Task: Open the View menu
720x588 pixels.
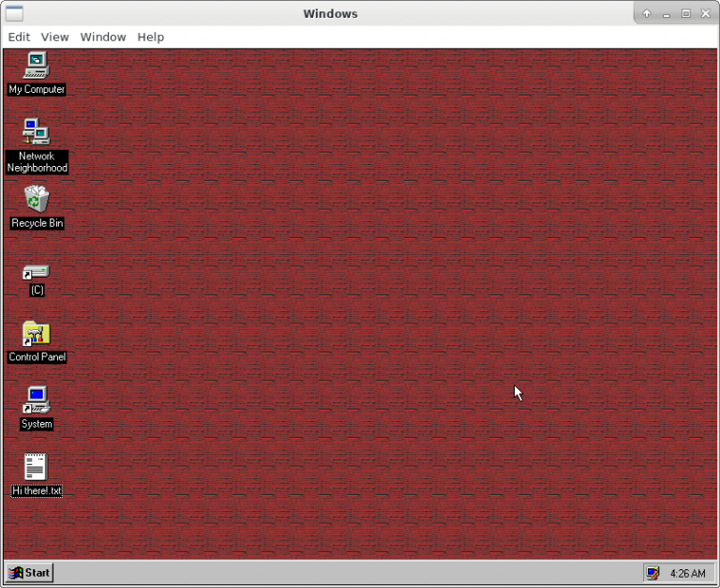Action: pos(55,37)
